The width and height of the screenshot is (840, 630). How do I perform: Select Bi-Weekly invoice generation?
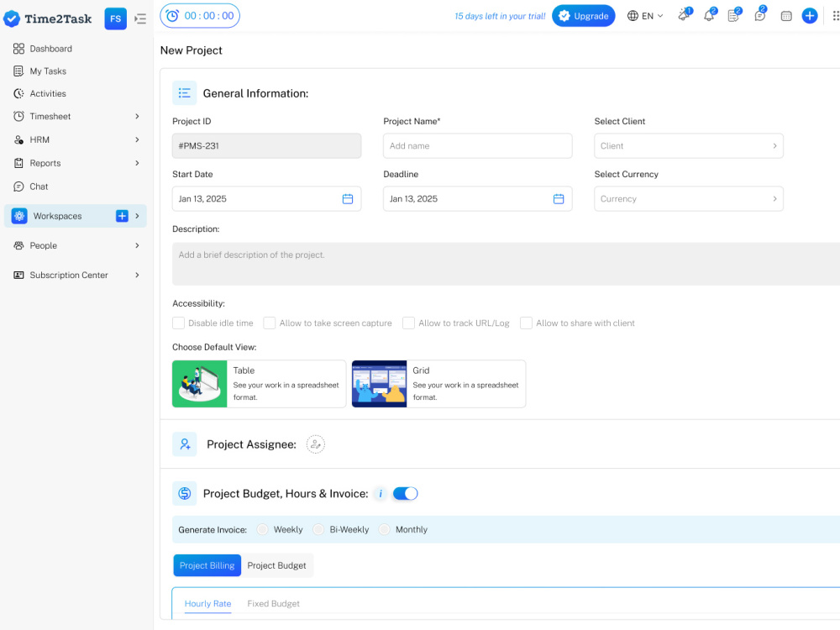[318, 529]
